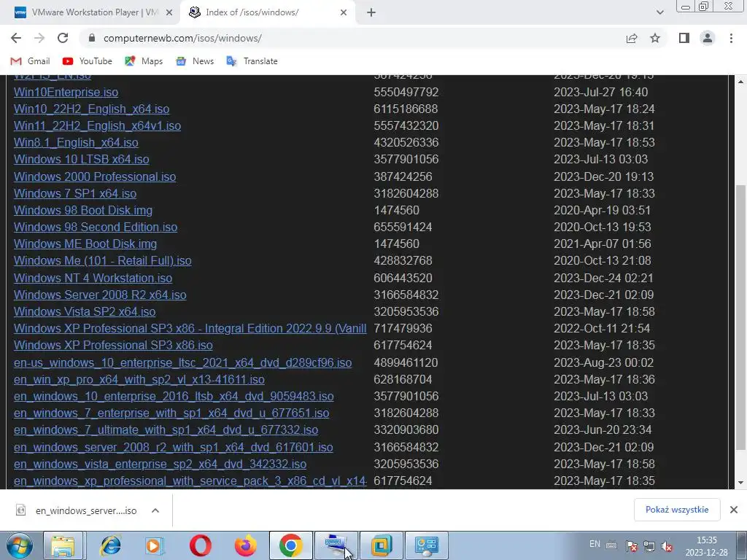Open Windows 98 Boot Disk.img link

click(x=83, y=210)
